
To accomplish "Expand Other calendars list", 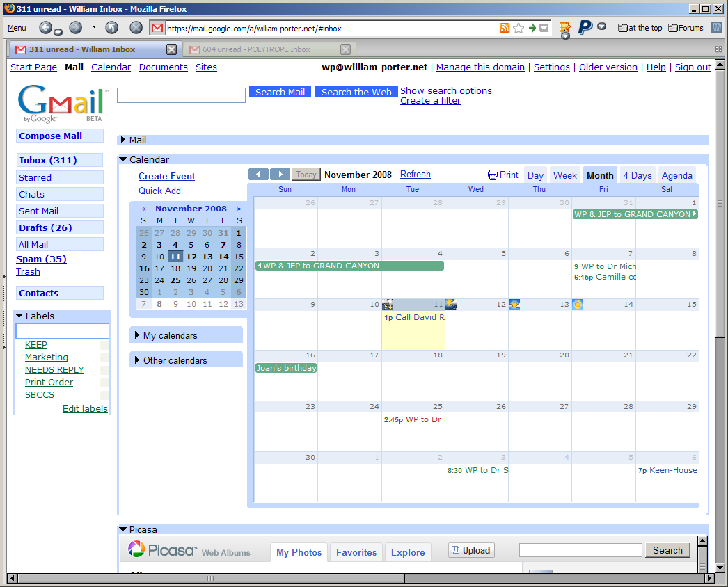I will [x=137, y=360].
